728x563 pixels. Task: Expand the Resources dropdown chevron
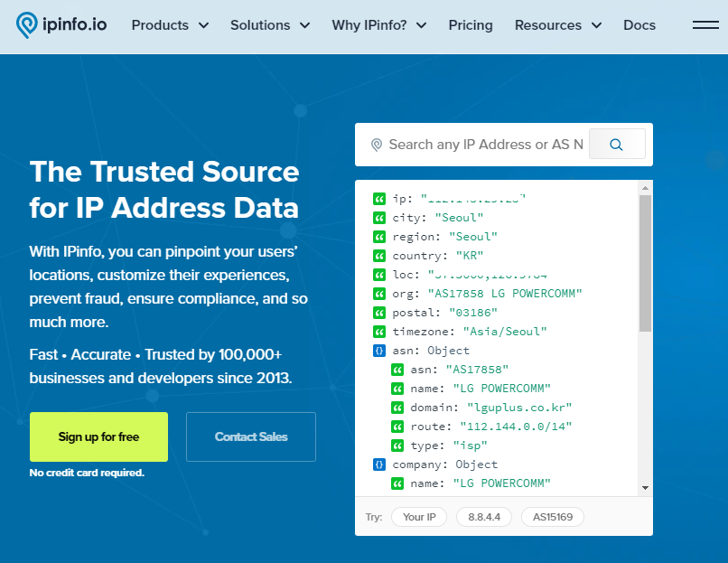(x=597, y=25)
